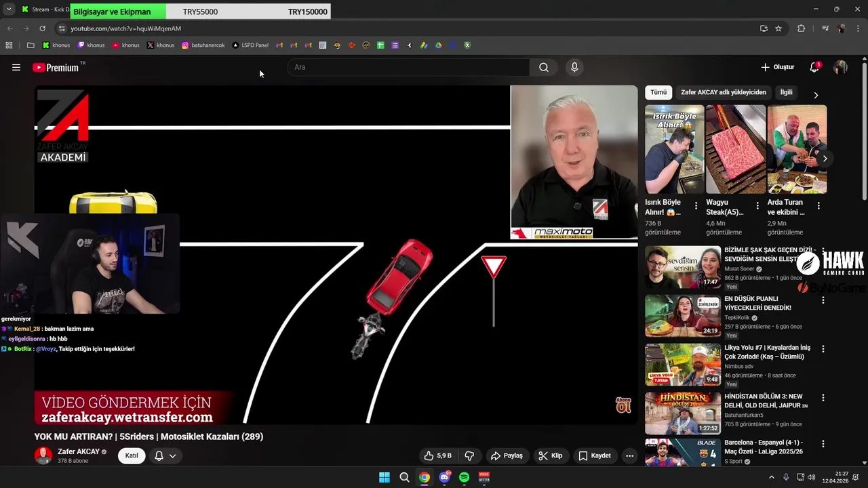Open the Twitch khonus bookmark
Viewport: 868px width, 488px height.
(x=91, y=45)
